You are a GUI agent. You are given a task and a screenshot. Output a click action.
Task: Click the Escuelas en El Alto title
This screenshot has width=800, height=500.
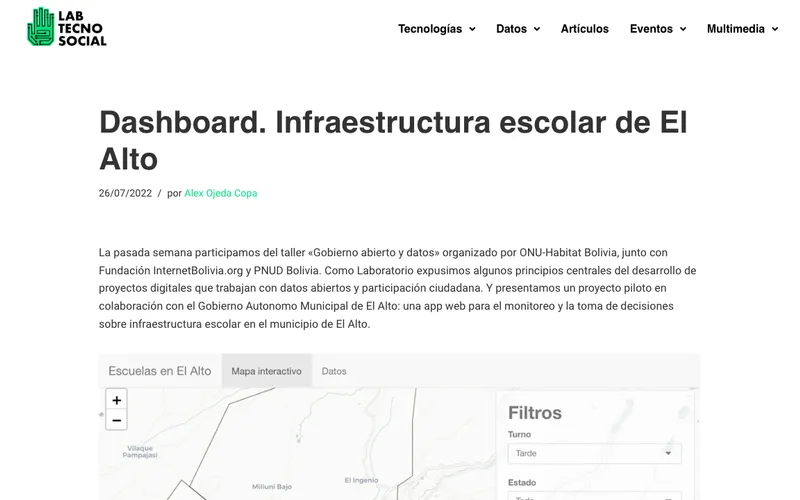click(160, 371)
